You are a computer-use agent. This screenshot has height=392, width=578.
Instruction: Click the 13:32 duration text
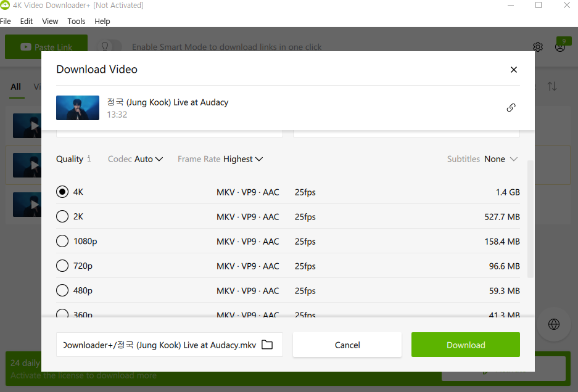point(117,115)
